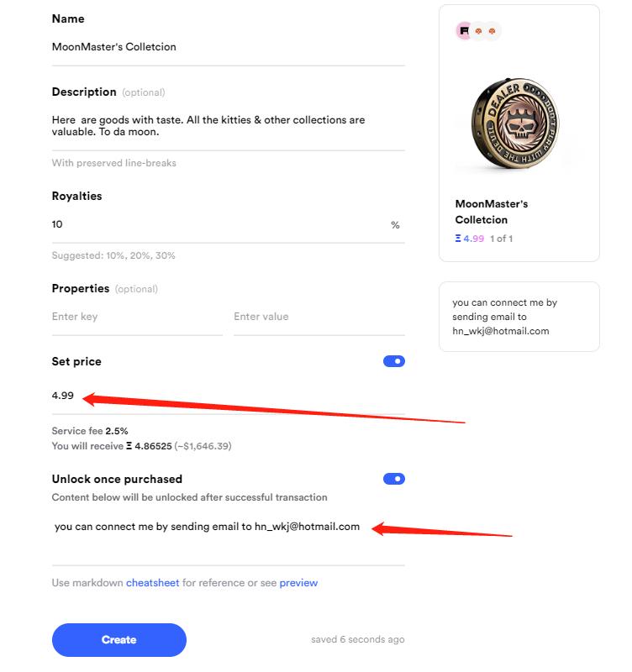Image resolution: width=632 pixels, height=672 pixels.
Task: Click MoonMaster's Colletcion title in preview card
Action: click(492, 212)
